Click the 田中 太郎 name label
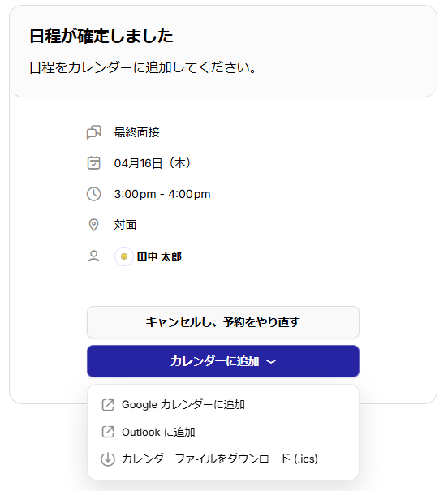This screenshot has height=491, width=448. pyautogui.click(x=159, y=256)
